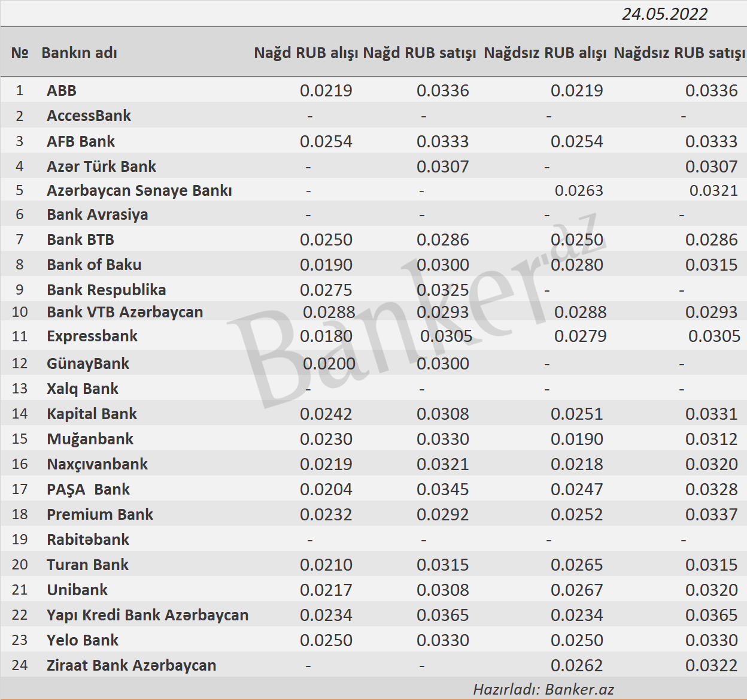Select the 'Nağdsız RUB alışı' column header
The image size is (747, 700).
[x=545, y=53]
